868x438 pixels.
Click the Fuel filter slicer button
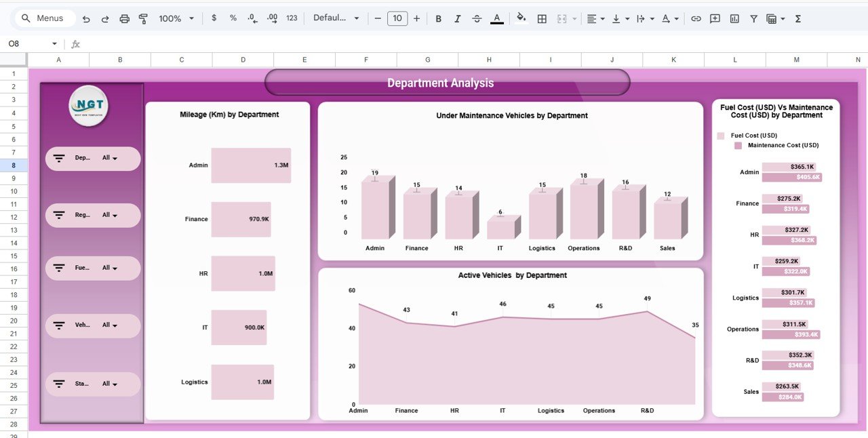93,268
